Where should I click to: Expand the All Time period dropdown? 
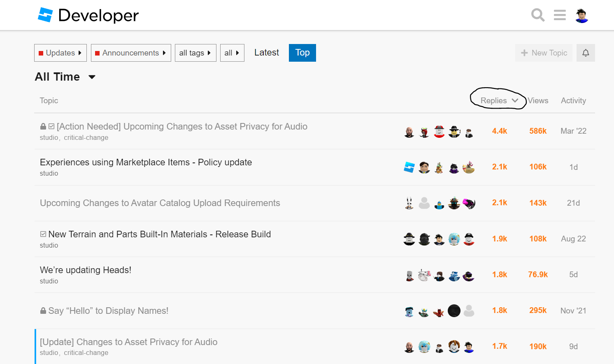coord(65,77)
